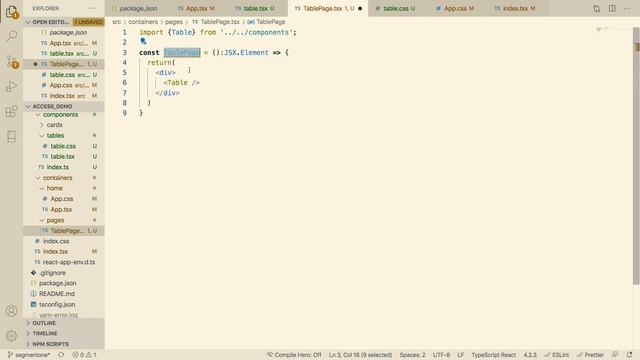Switch to the index.tsx editor tab

(x=518, y=8)
